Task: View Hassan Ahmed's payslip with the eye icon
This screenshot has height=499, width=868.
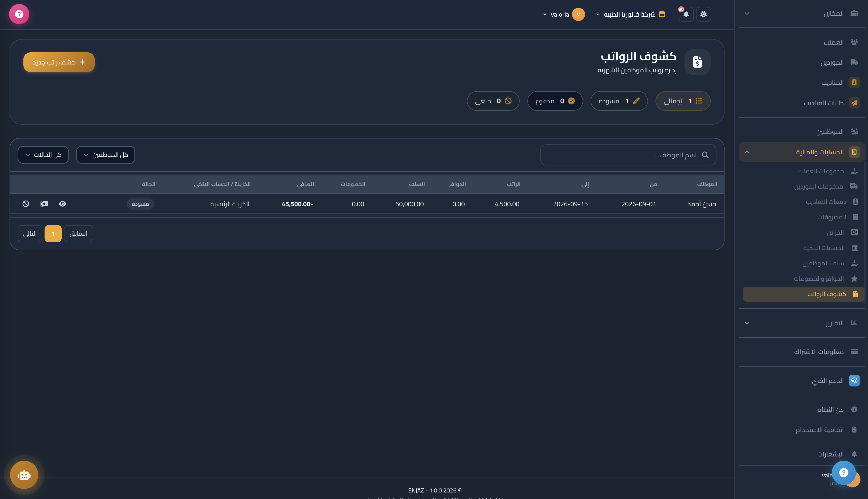Action: tap(62, 204)
